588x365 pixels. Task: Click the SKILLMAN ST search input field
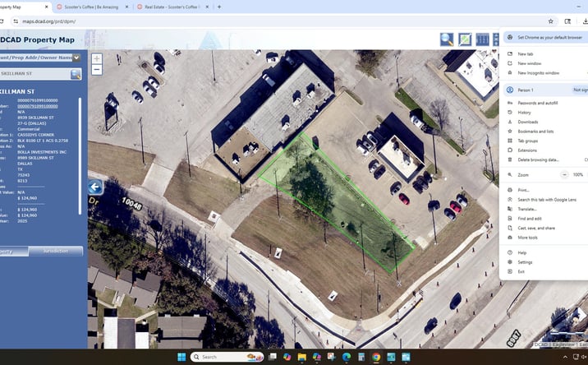(34, 74)
